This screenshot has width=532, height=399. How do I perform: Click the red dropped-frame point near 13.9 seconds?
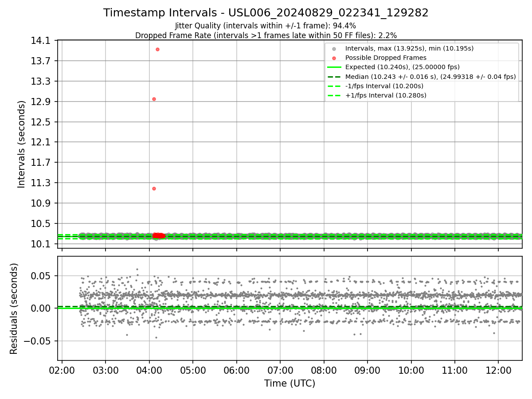[x=157, y=49]
